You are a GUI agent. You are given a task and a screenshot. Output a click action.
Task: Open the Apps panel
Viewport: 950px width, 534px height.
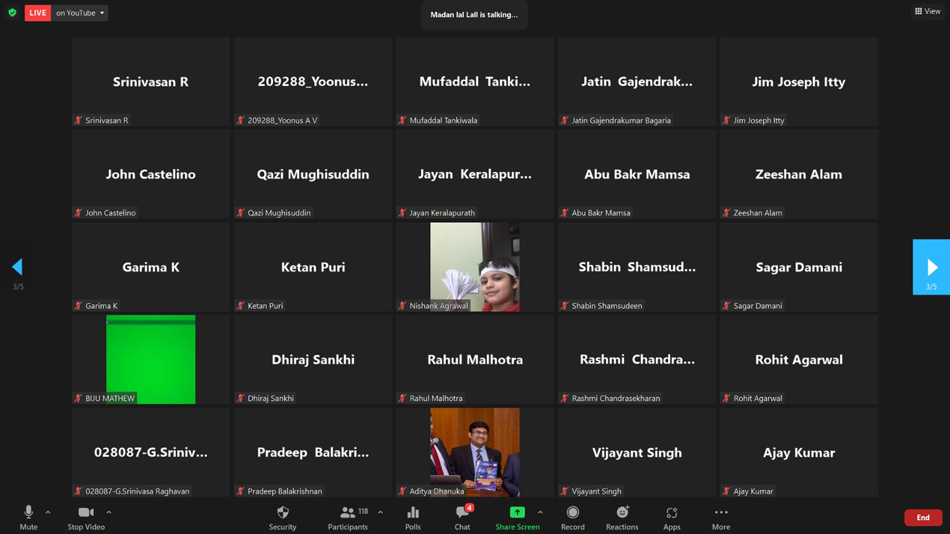point(671,518)
